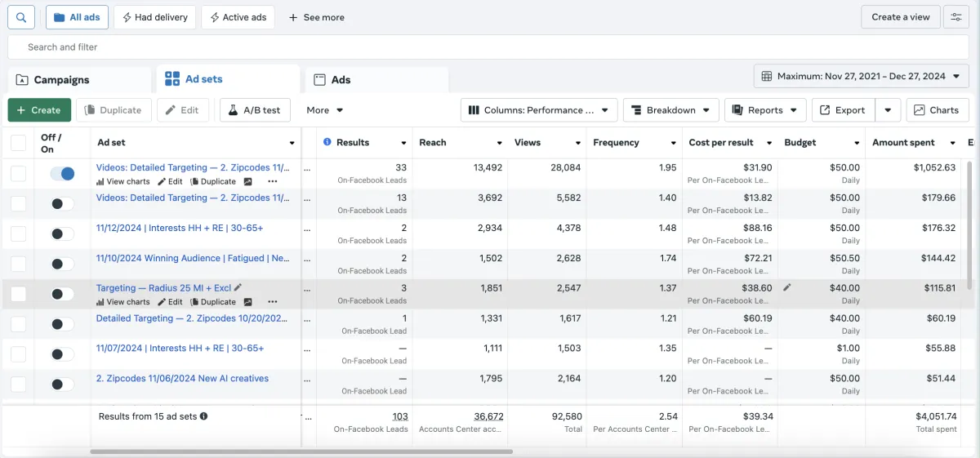The width and height of the screenshot is (980, 458).
Task: Click the green Create button
Action: tap(39, 110)
